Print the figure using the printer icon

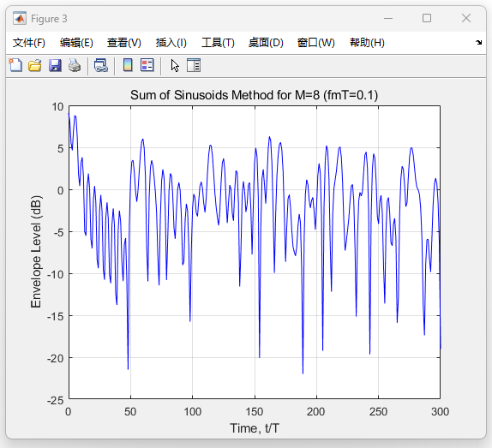click(x=75, y=65)
